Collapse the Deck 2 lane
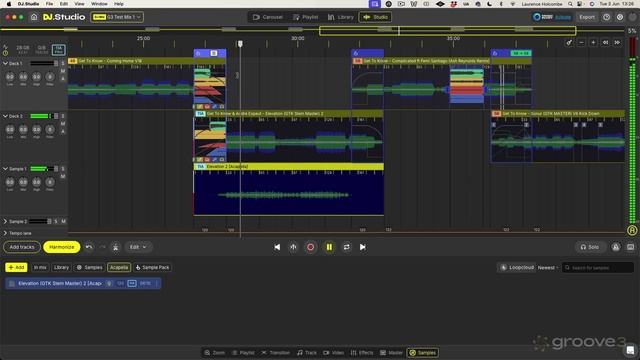Viewport: 640px width, 360px height. [x=5, y=116]
